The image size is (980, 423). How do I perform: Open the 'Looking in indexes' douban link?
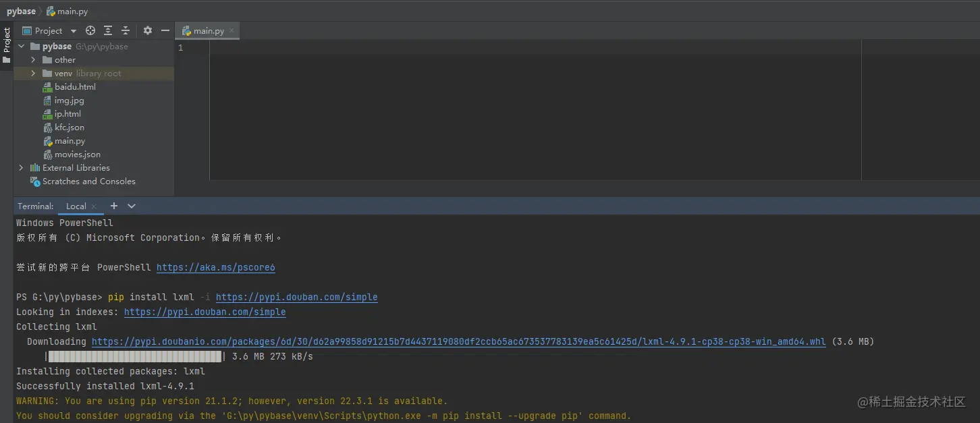tap(205, 312)
